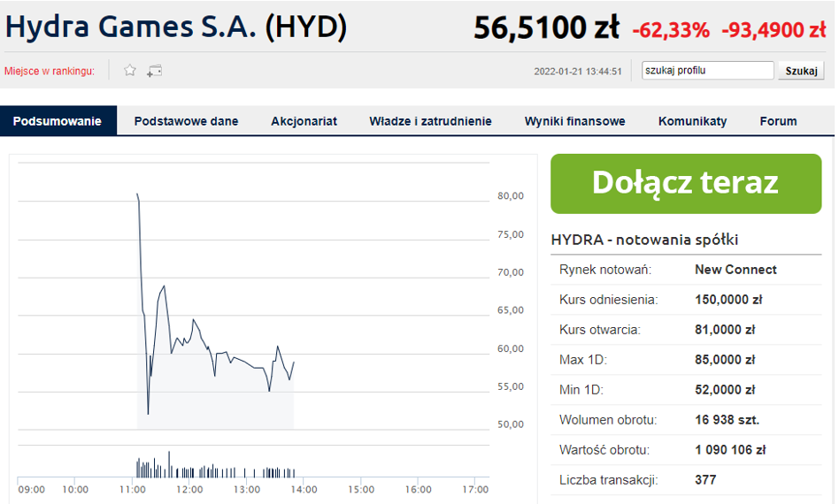Click the price chart line's opening peak
The width and height of the screenshot is (839, 504).
(137, 195)
